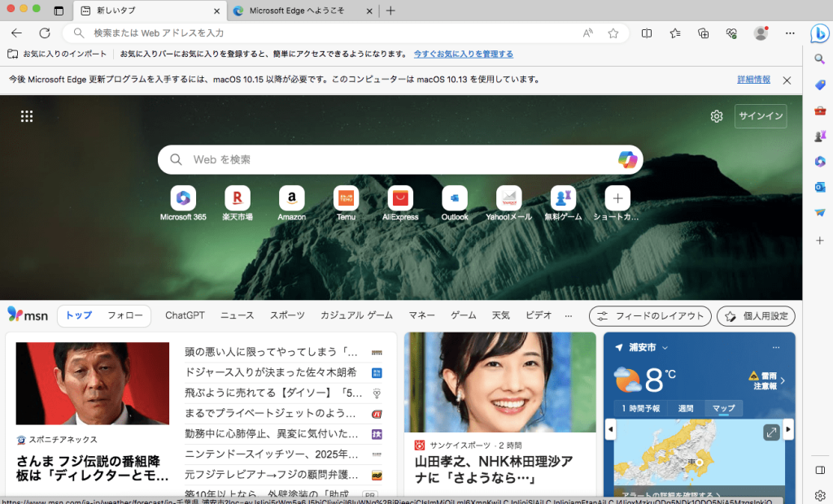The height and width of the screenshot is (504, 833).
Task: Open the スポーツ feed category
Action: click(x=287, y=315)
